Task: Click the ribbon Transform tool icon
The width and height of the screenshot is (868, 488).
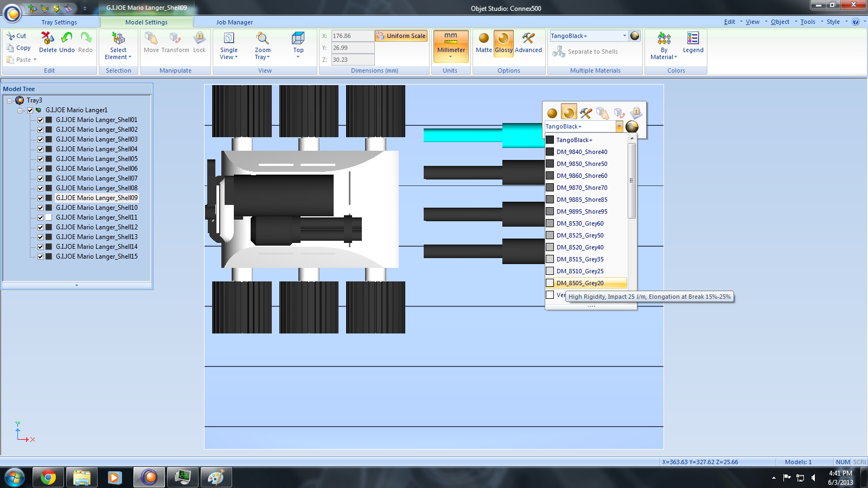Action: [175, 38]
